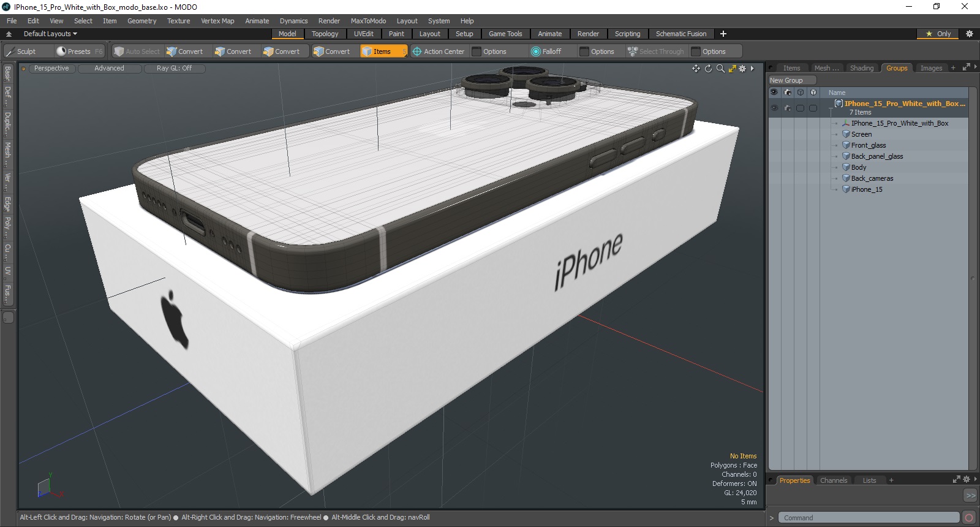Open viewport settings gear

click(x=742, y=69)
